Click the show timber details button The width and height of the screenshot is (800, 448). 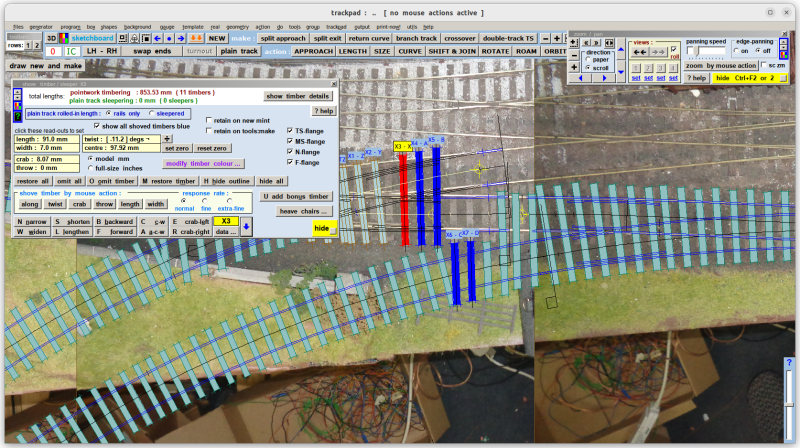[x=298, y=96]
